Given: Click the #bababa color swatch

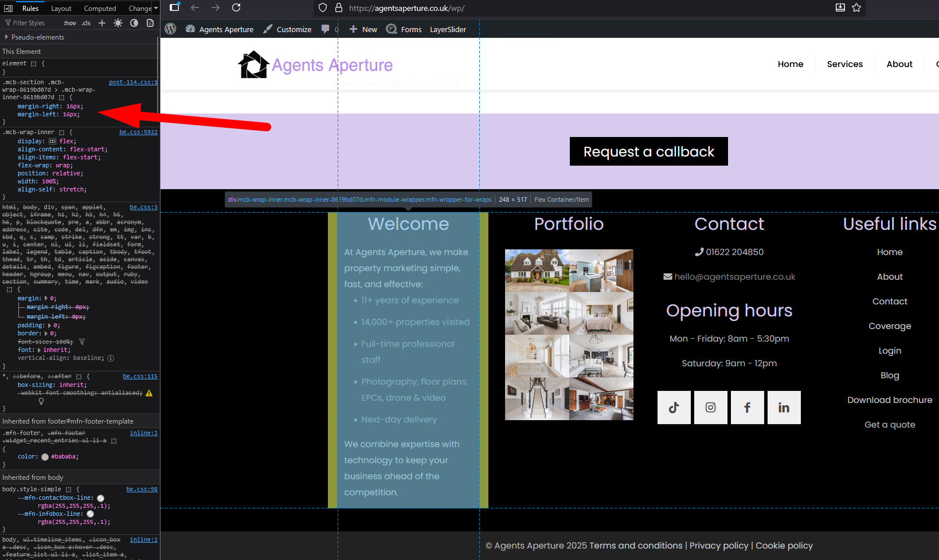Looking at the screenshot, I should click(x=45, y=457).
